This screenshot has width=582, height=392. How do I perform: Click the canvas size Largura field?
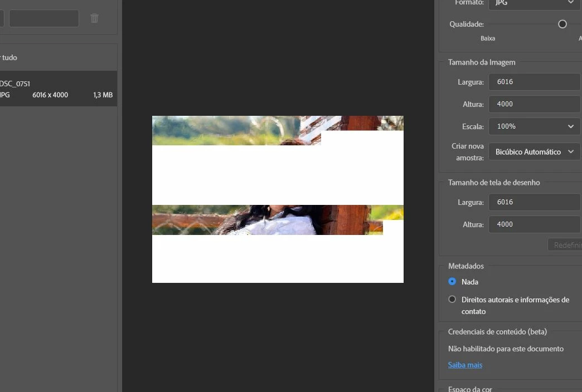(535, 202)
